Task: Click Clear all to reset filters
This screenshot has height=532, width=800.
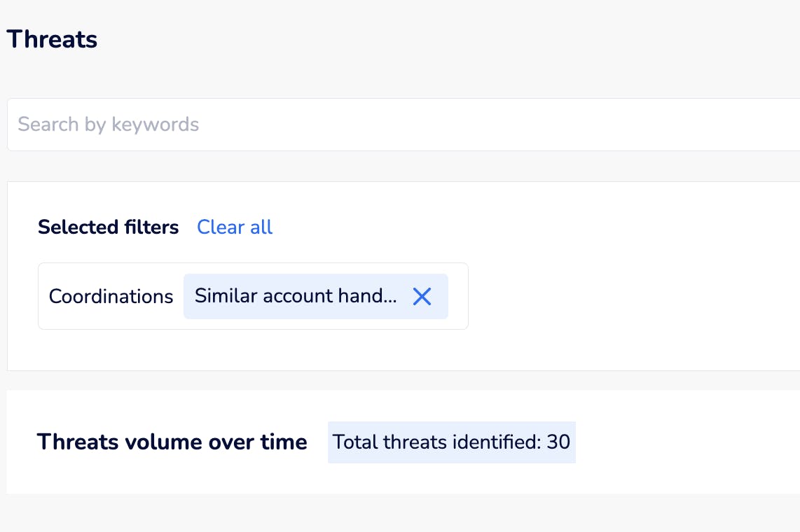Action: click(x=235, y=227)
